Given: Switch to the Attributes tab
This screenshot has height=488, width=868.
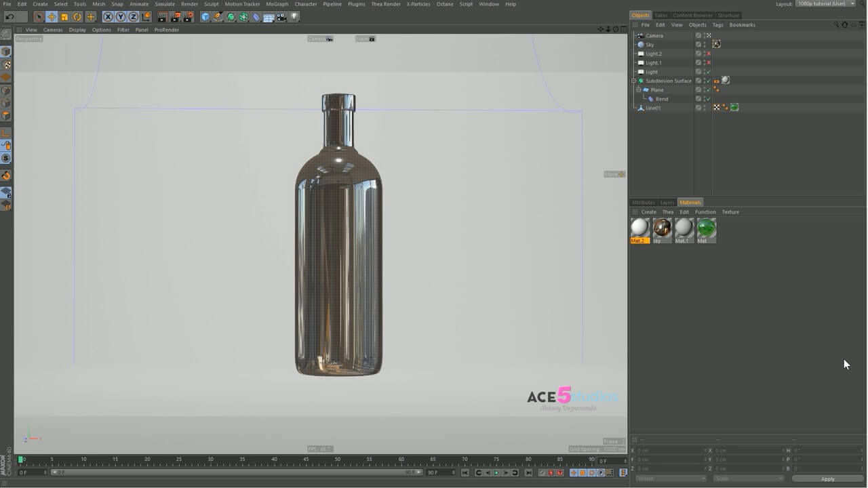Looking at the screenshot, I should [643, 202].
